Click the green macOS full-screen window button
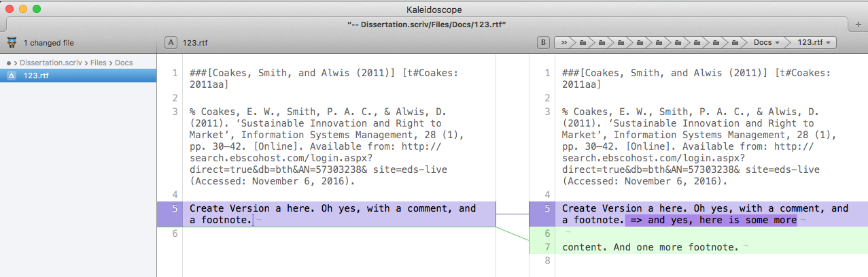 click(x=36, y=9)
